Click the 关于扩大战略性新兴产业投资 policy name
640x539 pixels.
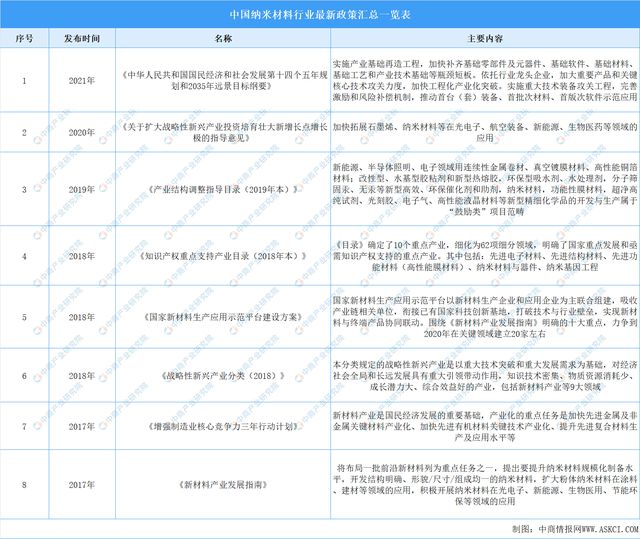(223, 133)
